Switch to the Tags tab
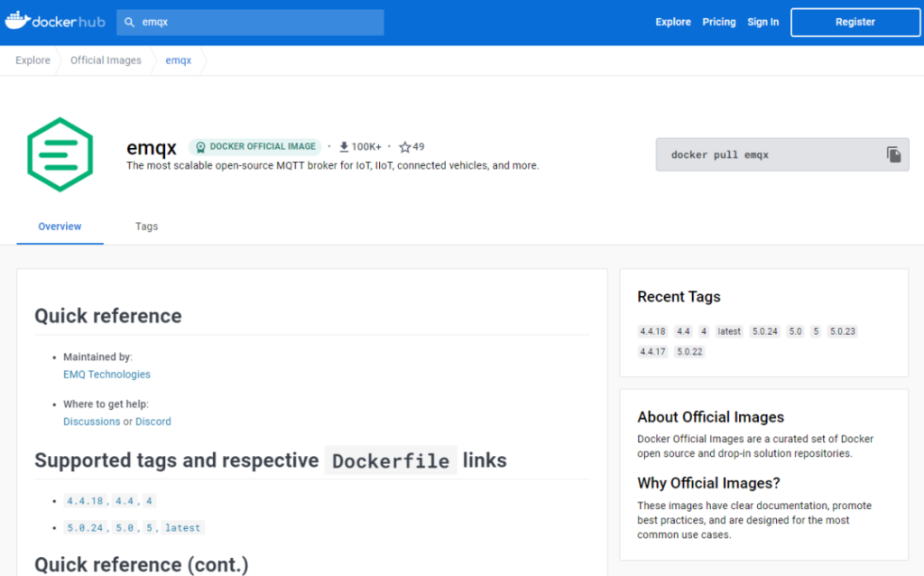This screenshot has width=924, height=576. tap(147, 227)
